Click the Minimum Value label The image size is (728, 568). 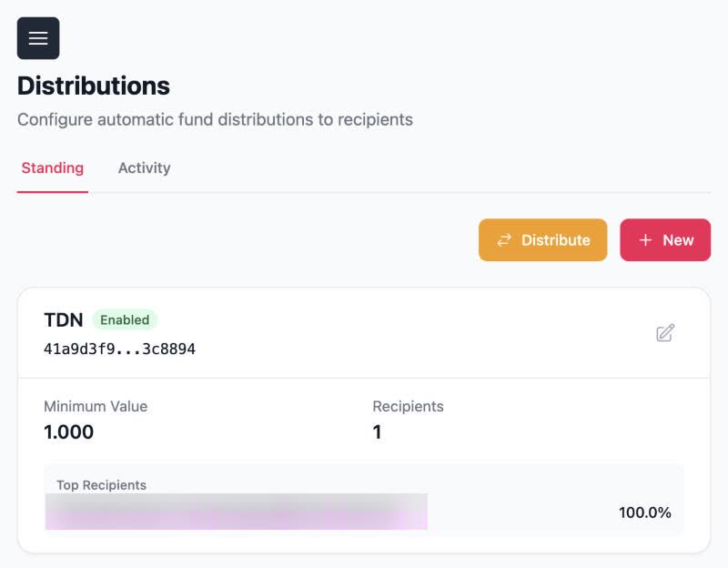coord(96,406)
